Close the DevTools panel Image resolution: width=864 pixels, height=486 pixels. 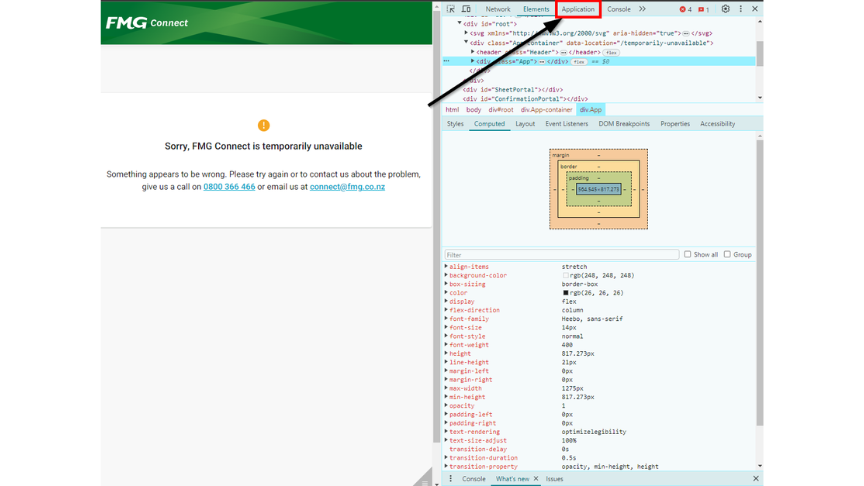[x=755, y=9]
